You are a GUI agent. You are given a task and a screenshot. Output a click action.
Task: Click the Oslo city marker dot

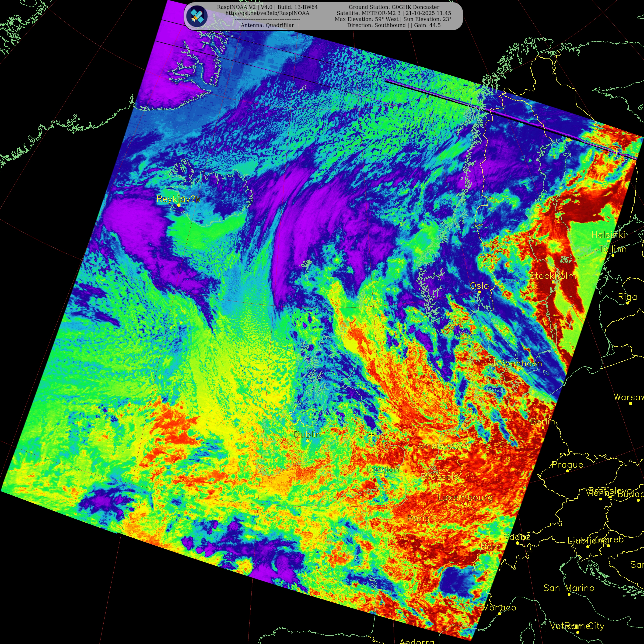pyautogui.click(x=480, y=292)
